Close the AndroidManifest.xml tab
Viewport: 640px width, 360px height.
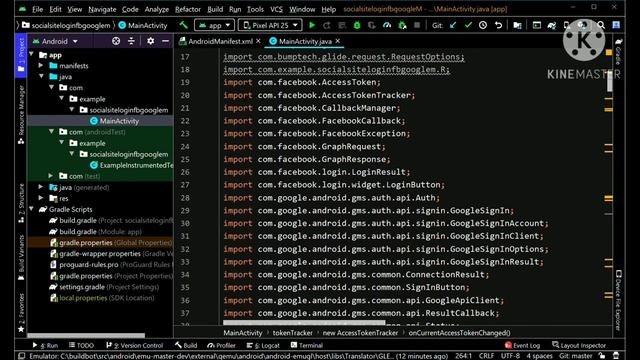[x=258, y=41]
